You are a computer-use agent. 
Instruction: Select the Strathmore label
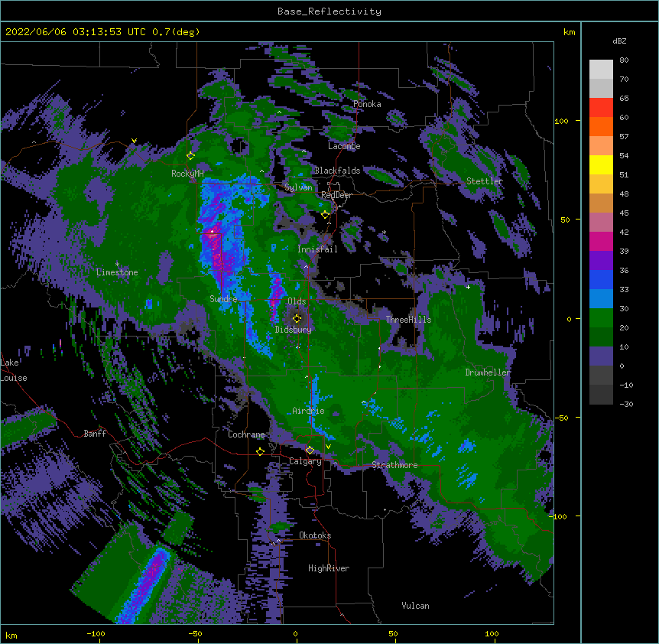pyautogui.click(x=394, y=465)
